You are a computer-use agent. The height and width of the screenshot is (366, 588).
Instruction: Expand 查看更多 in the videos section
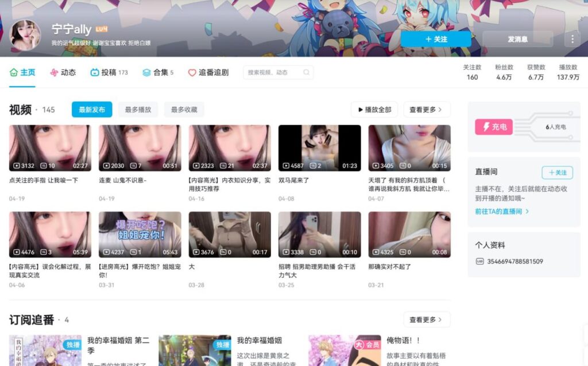click(x=426, y=110)
